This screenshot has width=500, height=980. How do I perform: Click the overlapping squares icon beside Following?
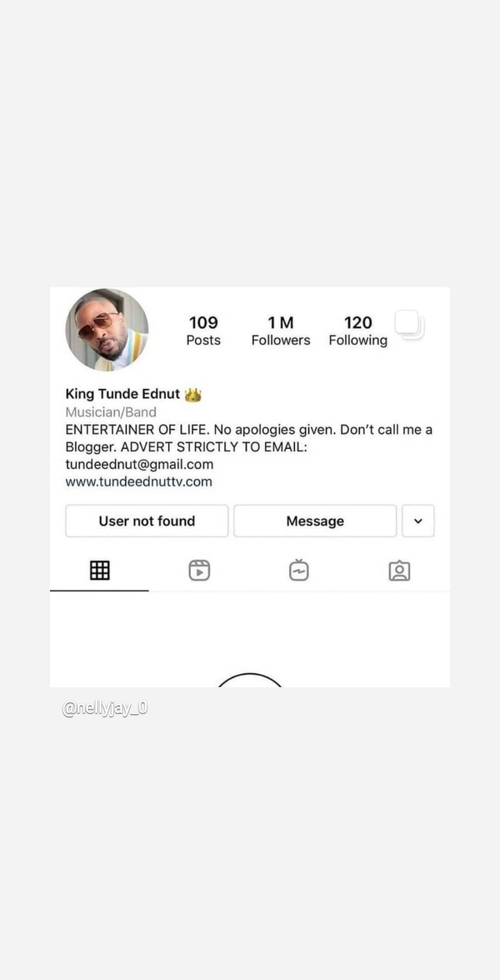pyautogui.click(x=410, y=325)
